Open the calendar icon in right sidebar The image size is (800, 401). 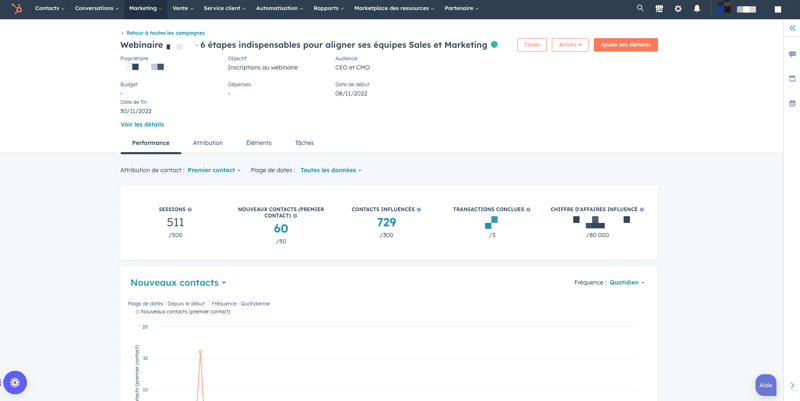pos(792,103)
